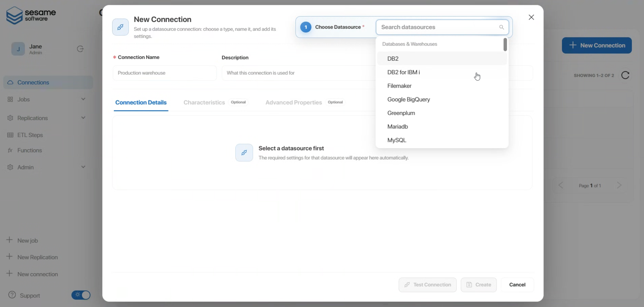Click the Create button
The width and height of the screenshot is (644, 307).
[x=479, y=285]
